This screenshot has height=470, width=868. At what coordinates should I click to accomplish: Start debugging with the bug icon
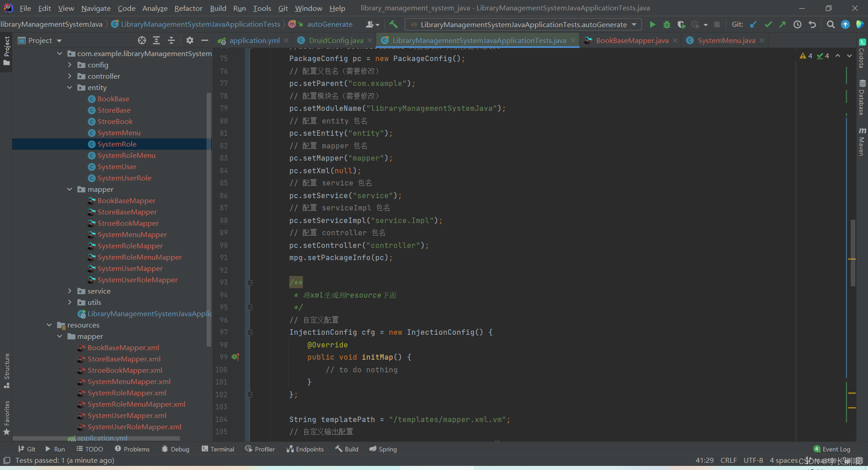[x=666, y=24]
